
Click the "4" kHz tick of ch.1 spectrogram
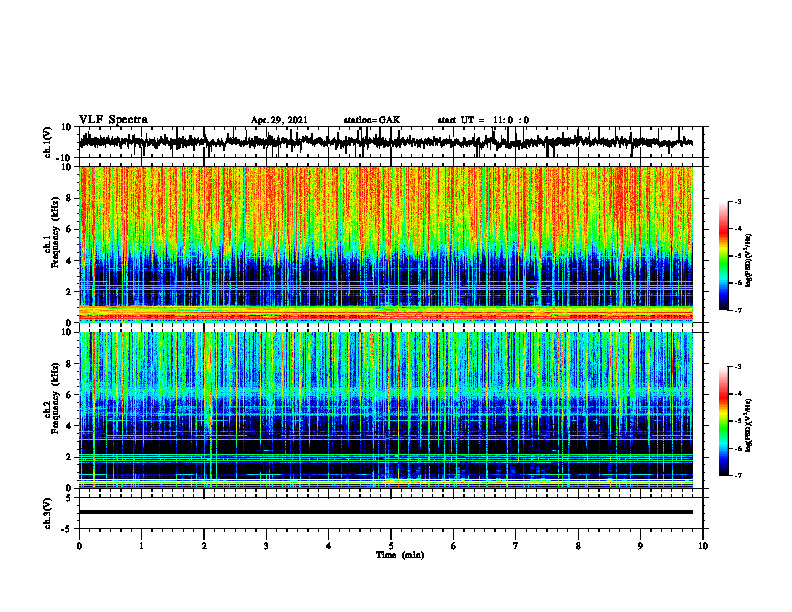(69, 261)
